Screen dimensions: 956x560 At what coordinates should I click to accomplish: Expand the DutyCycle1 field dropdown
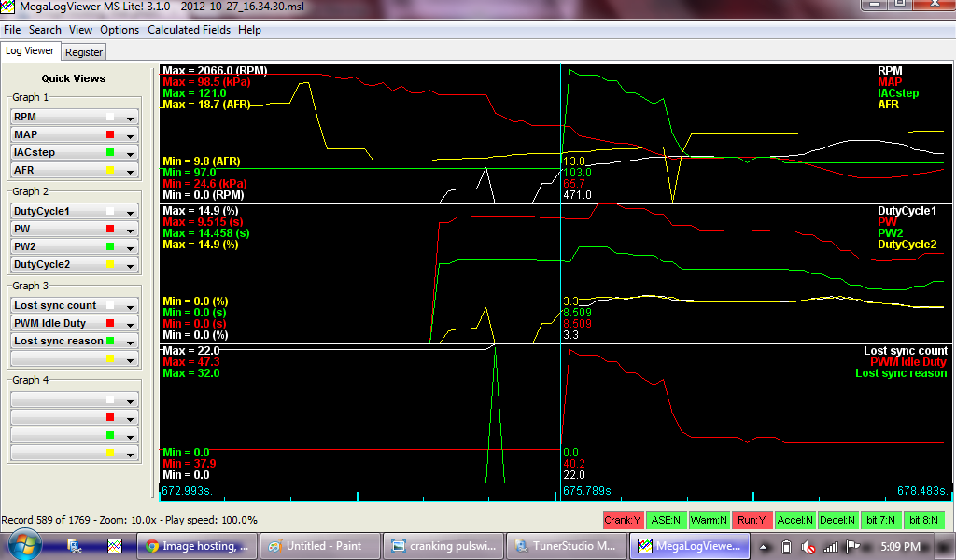(x=130, y=212)
